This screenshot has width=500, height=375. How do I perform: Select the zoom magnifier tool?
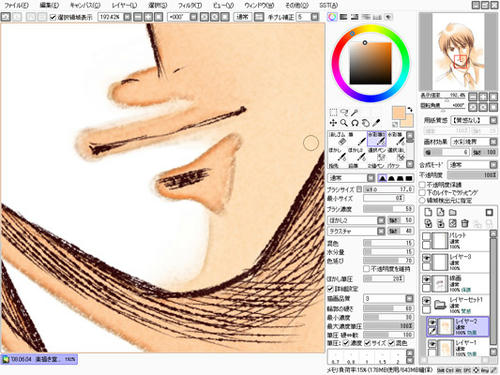344,123
